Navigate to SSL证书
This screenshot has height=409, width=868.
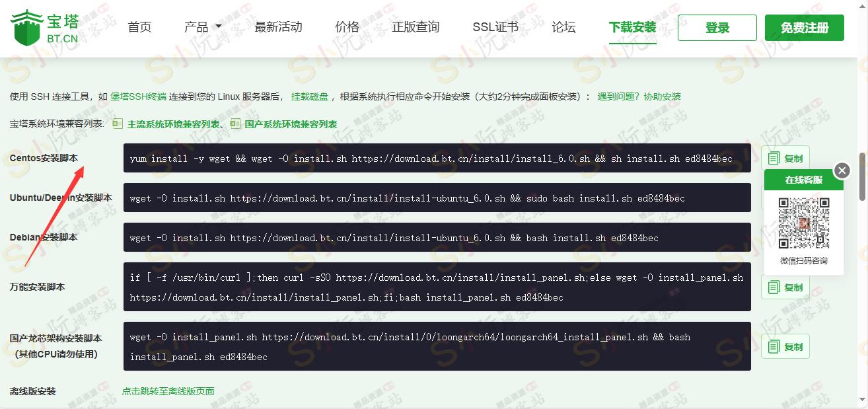click(x=495, y=27)
